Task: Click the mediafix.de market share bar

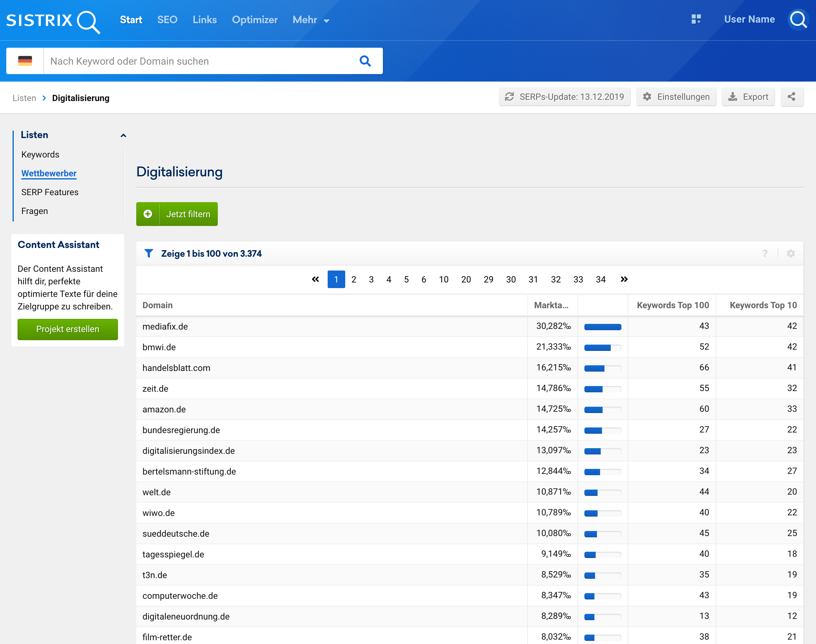Action: pyautogui.click(x=602, y=326)
